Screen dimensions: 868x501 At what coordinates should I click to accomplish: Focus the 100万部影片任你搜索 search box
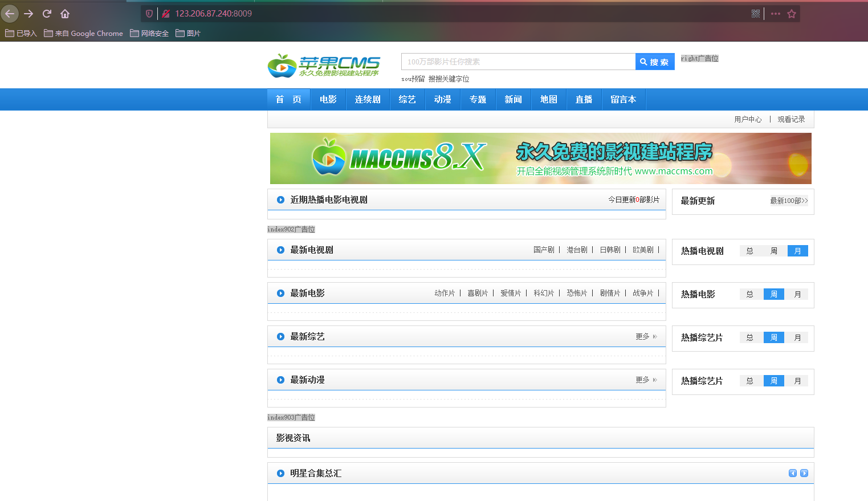click(x=518, y=62)
